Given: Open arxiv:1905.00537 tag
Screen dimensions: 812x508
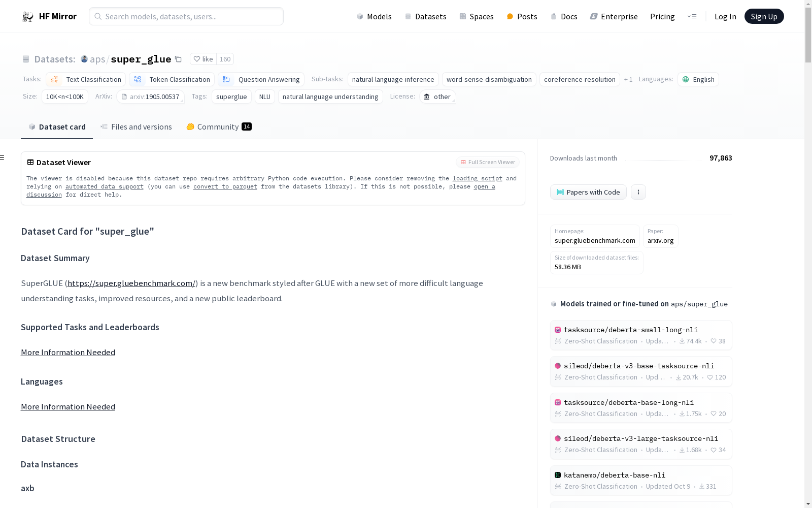Looking at the screenshot, I should (150, 97).
